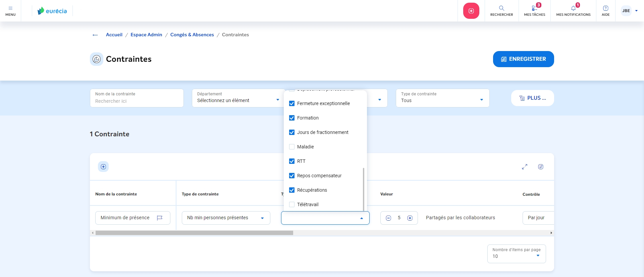Navigate to Accueil breadcrumb
Viewport: 644px width, 277px height.
click(114, 35)
